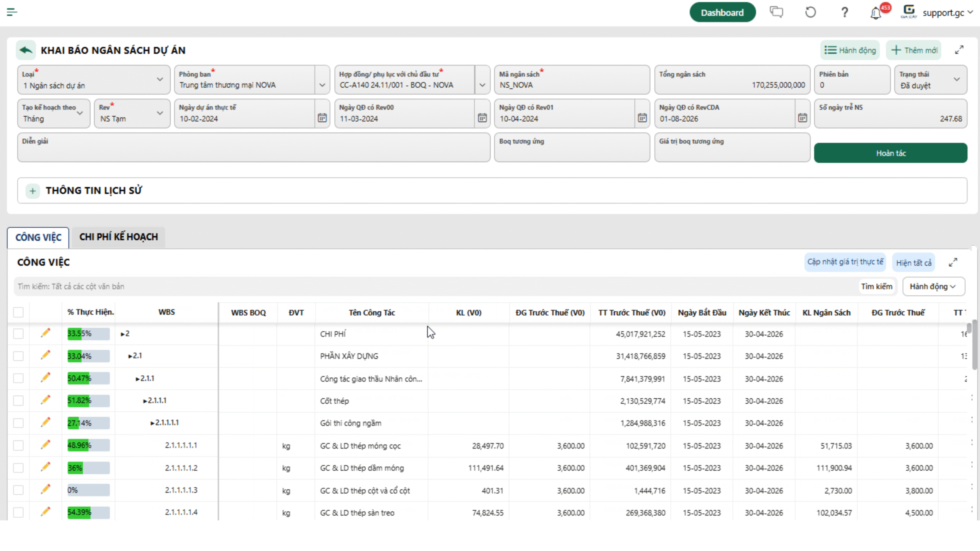Screen dimensions: 980x551
Task: Open the notifications bell
Action: [x=875, y=13]
